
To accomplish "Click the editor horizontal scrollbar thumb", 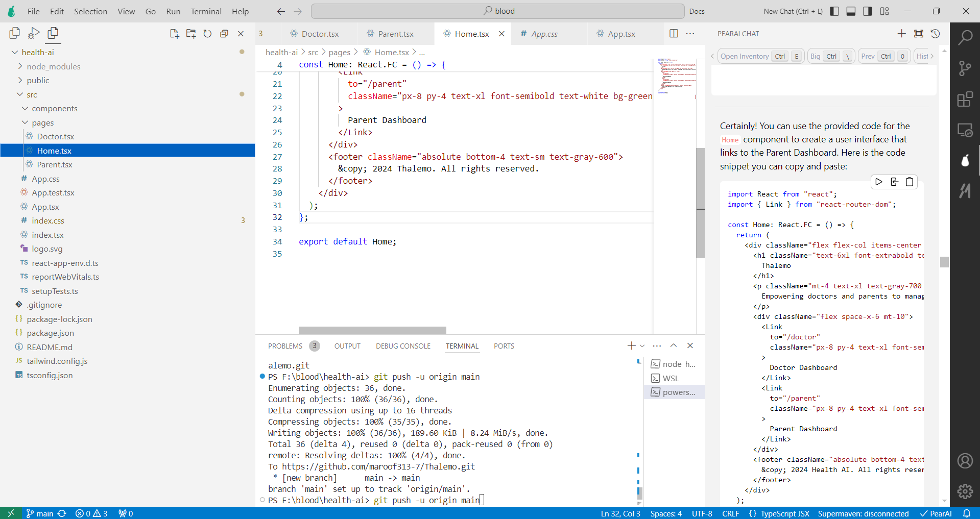I will (x=372, y=330).
